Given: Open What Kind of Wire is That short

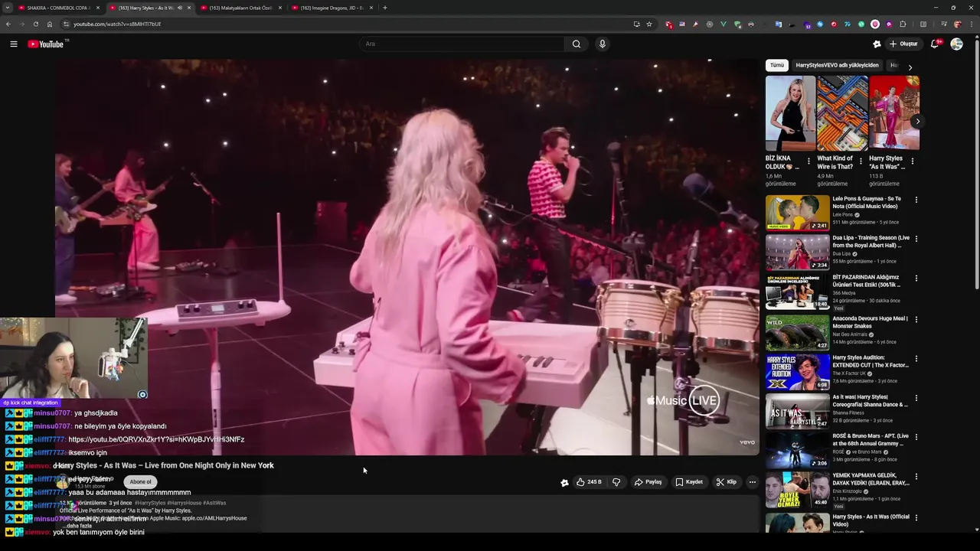Looking at the screenshot, I should [842, 112].
